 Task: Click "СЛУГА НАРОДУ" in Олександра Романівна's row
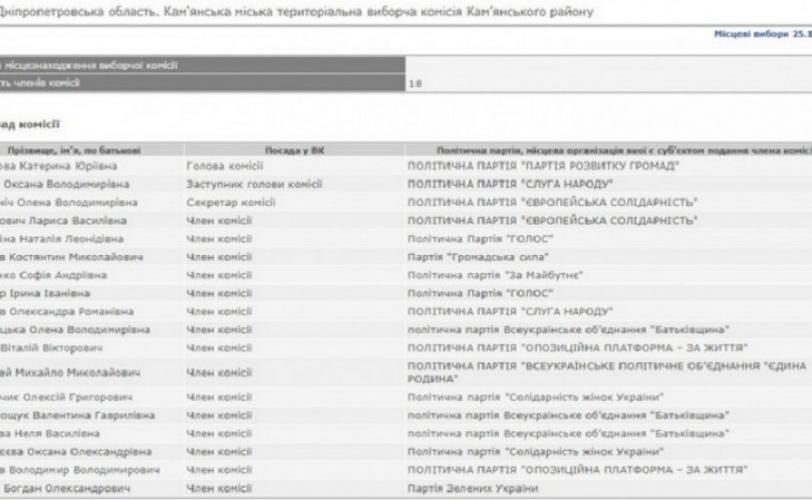(x=510, y=312)
